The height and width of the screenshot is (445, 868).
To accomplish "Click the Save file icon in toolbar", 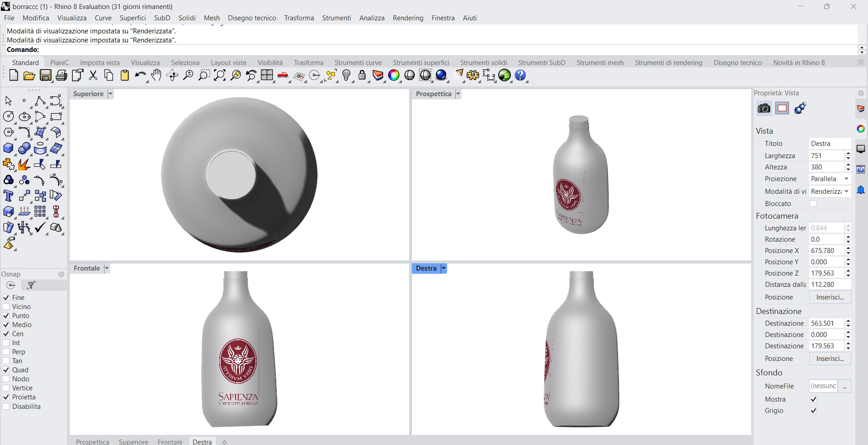I will click(46, 75).
